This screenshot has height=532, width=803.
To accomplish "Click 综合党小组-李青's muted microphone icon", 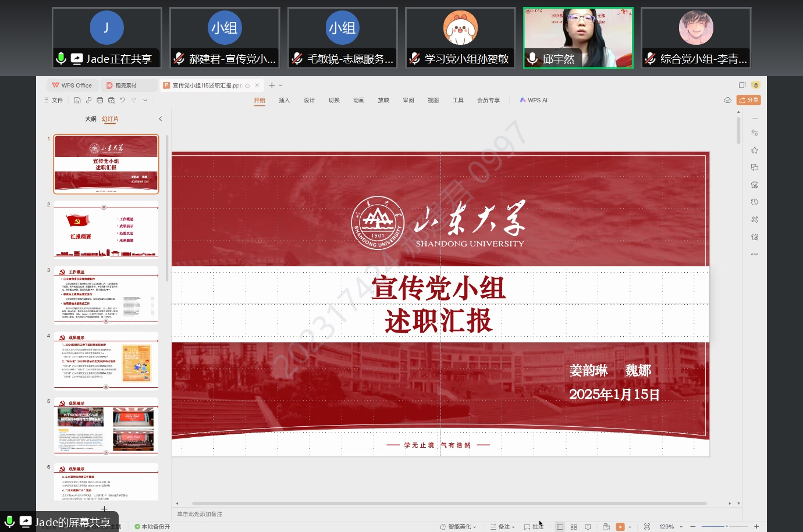I will click(650, 58).
